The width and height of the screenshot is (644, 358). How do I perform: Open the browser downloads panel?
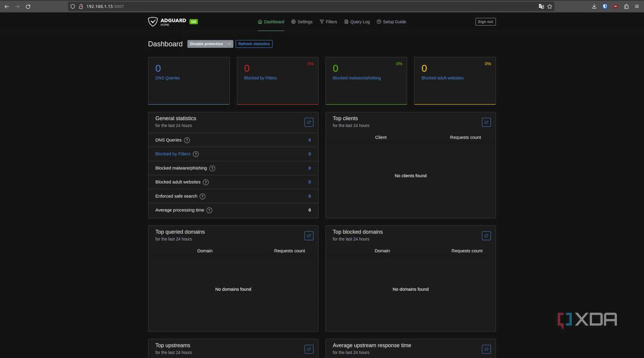coord(594,6)
